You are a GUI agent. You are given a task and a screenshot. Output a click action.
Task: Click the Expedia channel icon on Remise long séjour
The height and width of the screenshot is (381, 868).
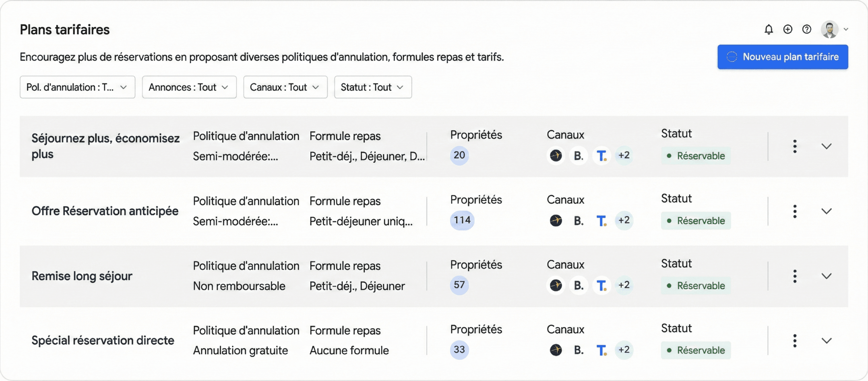(x=556, y=285)
